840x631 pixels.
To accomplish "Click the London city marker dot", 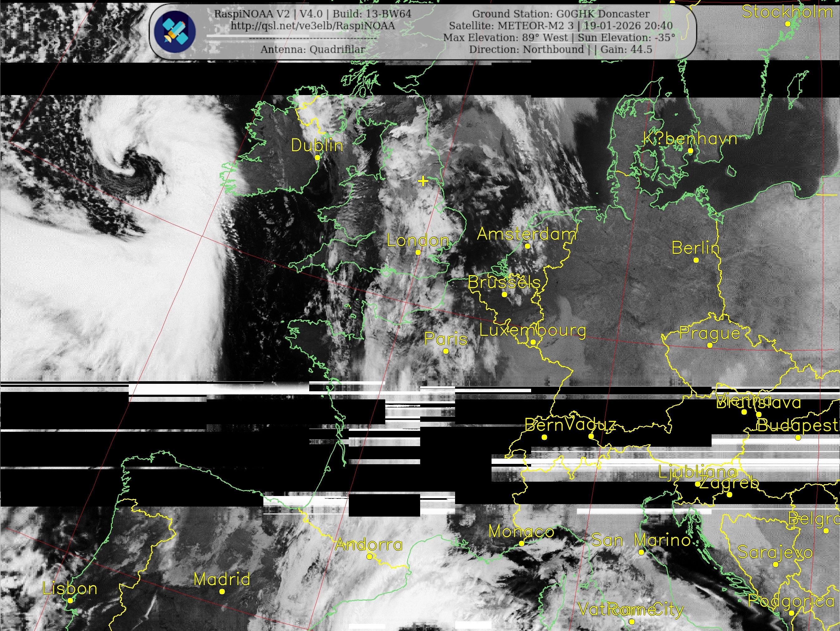I will click(x=418, y=252).
